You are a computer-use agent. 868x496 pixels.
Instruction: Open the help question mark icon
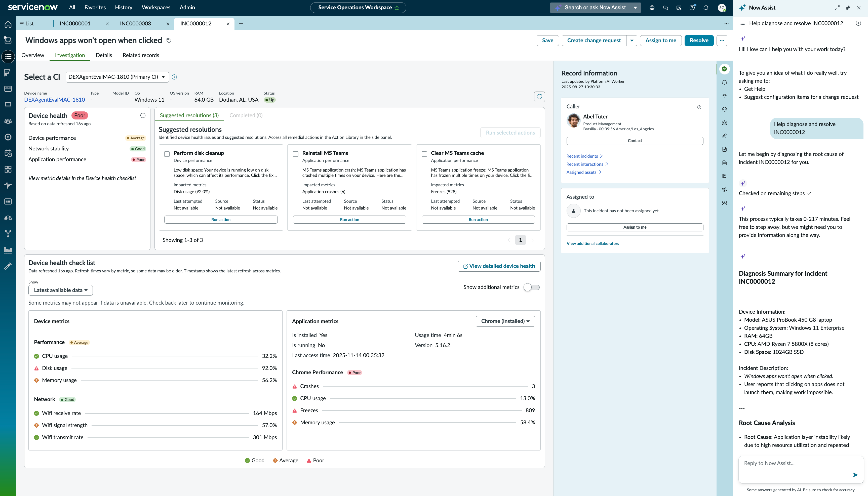[x=692, y=8]
